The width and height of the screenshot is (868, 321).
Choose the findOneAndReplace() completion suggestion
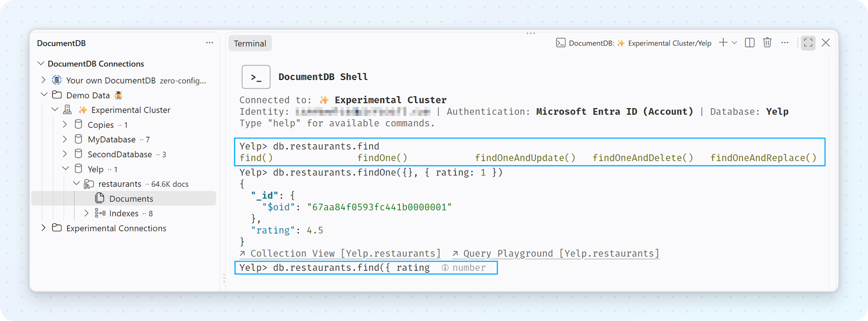point(764,158)
